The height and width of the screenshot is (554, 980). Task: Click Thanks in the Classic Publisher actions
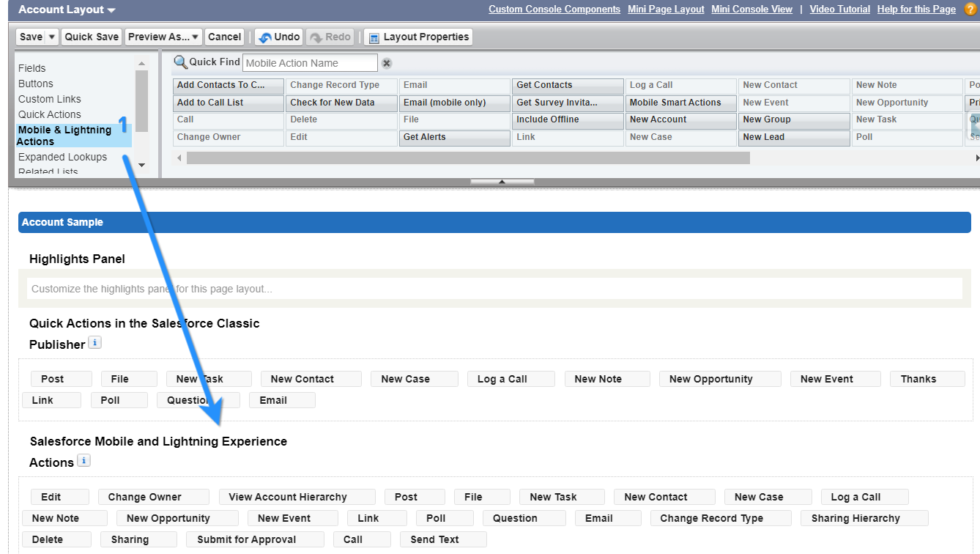(x=928, y=379)
